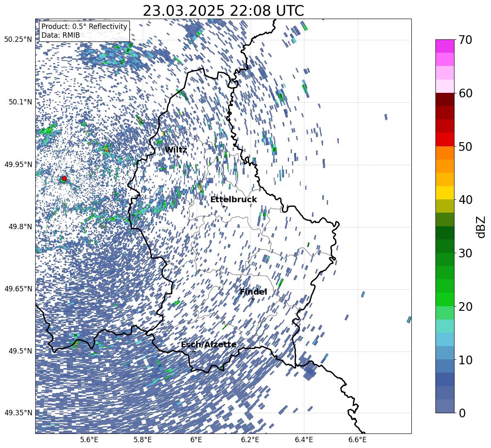This screenshot has height=448, width=491.
Task: Click the Wiltz cross marker
Action: tap(178, 156)
